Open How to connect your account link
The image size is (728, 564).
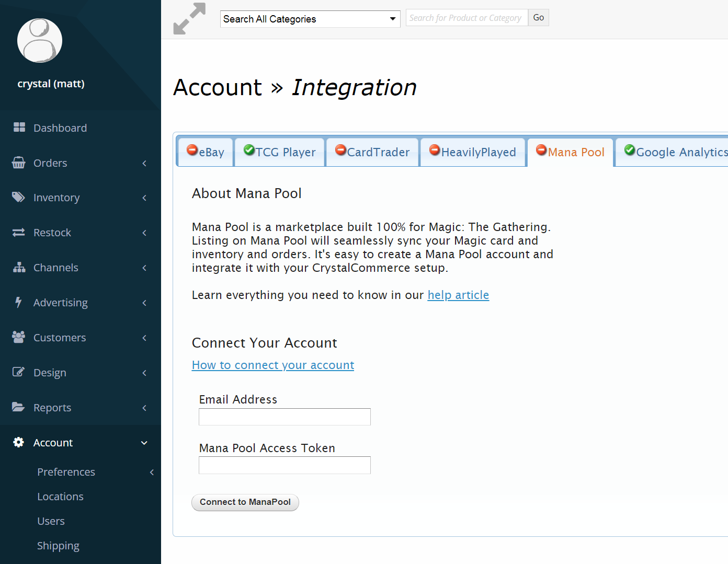pyautogui.click(x=273, y=365)
